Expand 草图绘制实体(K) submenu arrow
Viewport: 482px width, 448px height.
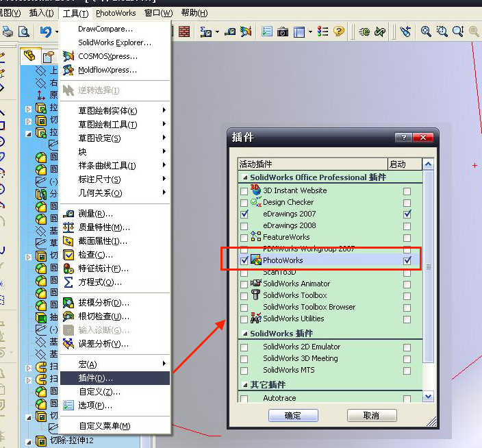click(x=164, y=110)
